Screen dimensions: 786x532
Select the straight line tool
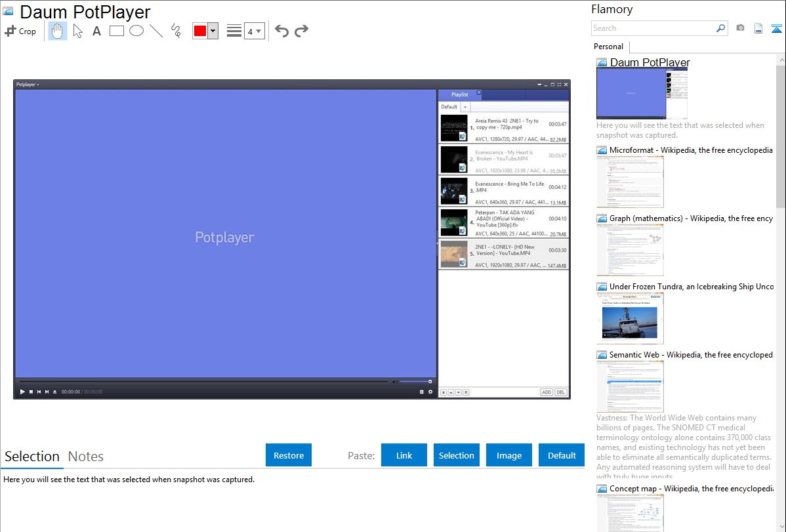click(156, 31)
